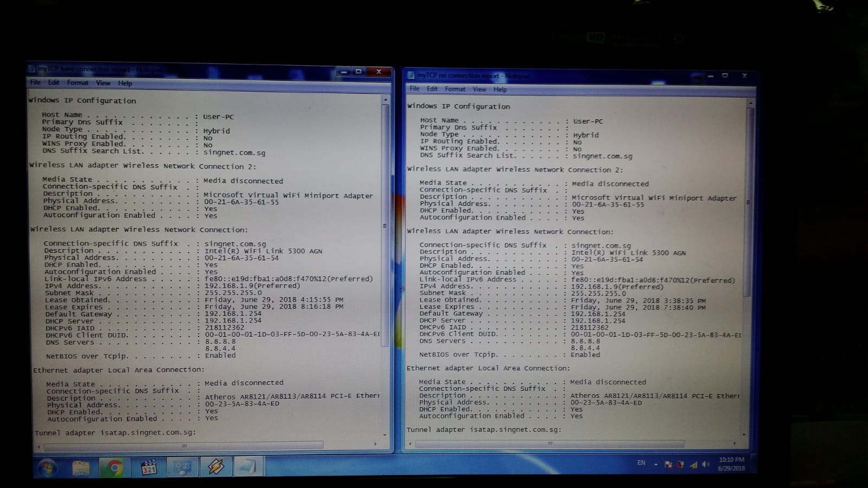Click right window horizontal scrollbar left arrow

tap(410, 444)
